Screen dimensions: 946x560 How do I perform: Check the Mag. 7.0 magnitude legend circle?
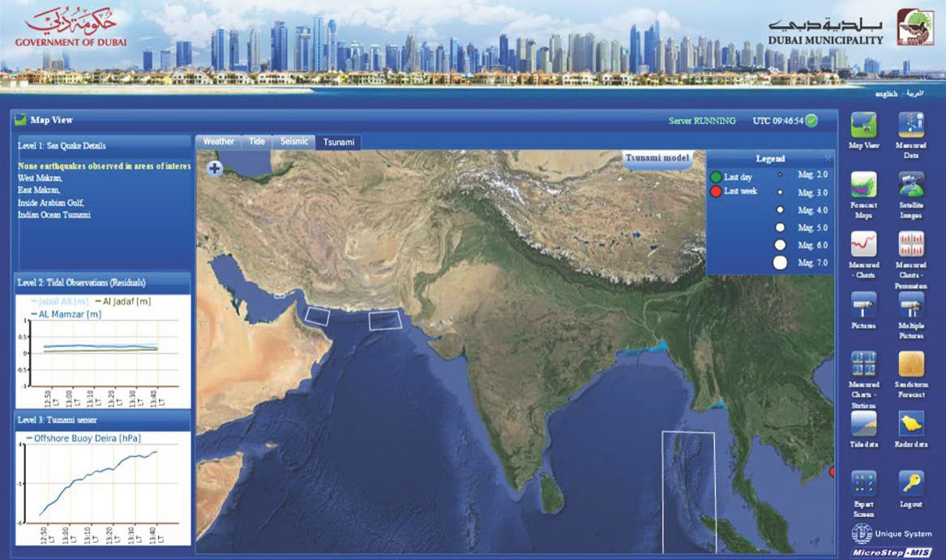[781, 262]
